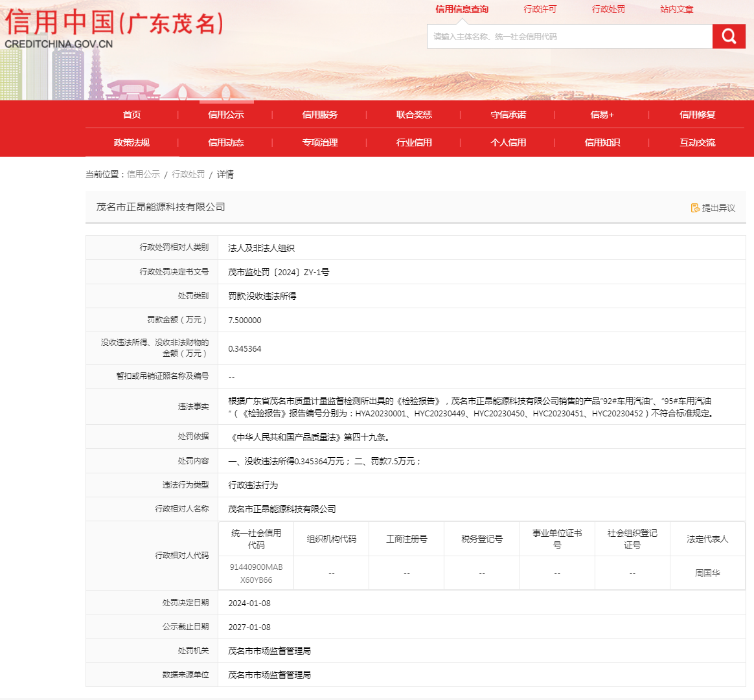The height and width of the screenshot is (700, 754).
Task: Click the 工商注册号 column header
Action: click(407, 539)
